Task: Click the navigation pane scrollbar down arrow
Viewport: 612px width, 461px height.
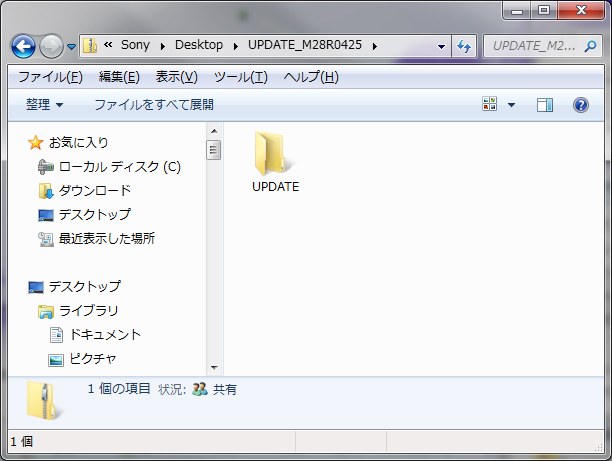Action: click(213, 368)
